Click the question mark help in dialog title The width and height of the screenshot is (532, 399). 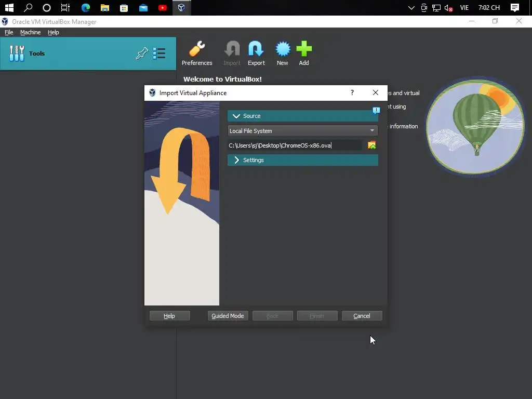coord(352,92)
